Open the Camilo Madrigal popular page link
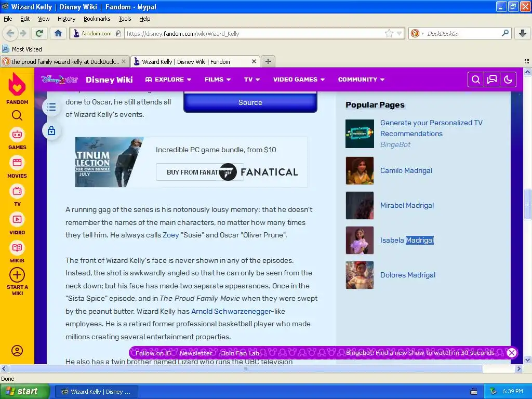The height and width of the screenshot is (399, 532). pyautogui.click(x=406, y=170)
